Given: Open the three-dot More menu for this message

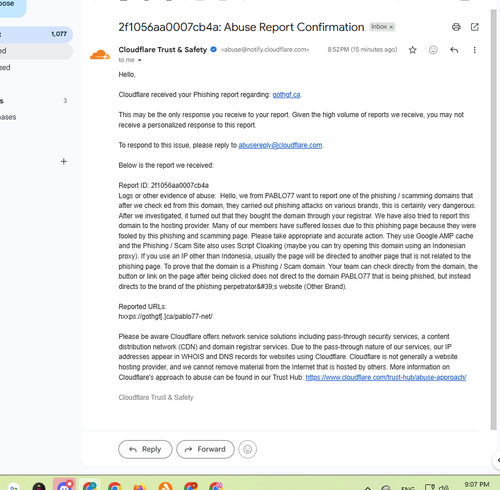Looking at the screenshot, I should [x=474, y=50].
